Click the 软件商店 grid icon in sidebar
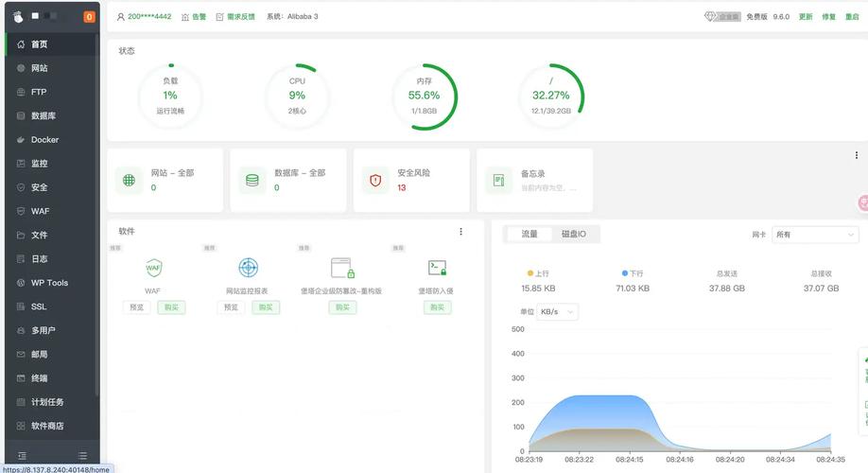This screenshot has height=473, width=868. [x=21, y=426]
